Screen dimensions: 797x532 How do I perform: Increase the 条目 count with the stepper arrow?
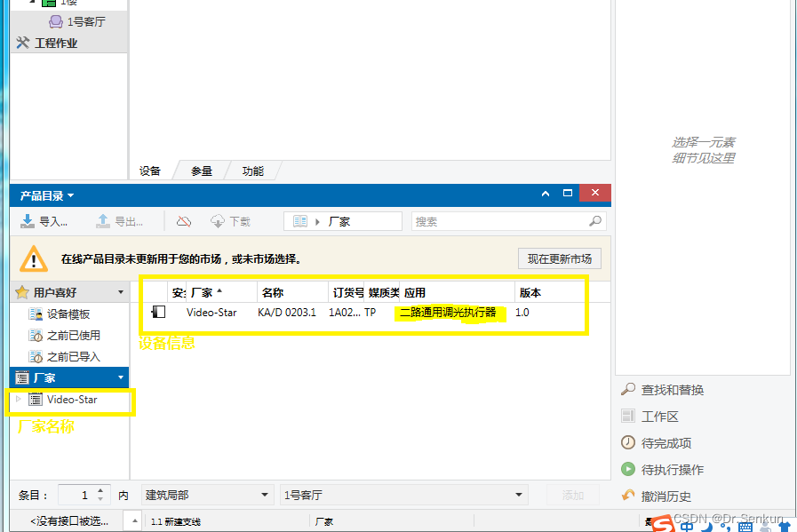click(100, 491)
